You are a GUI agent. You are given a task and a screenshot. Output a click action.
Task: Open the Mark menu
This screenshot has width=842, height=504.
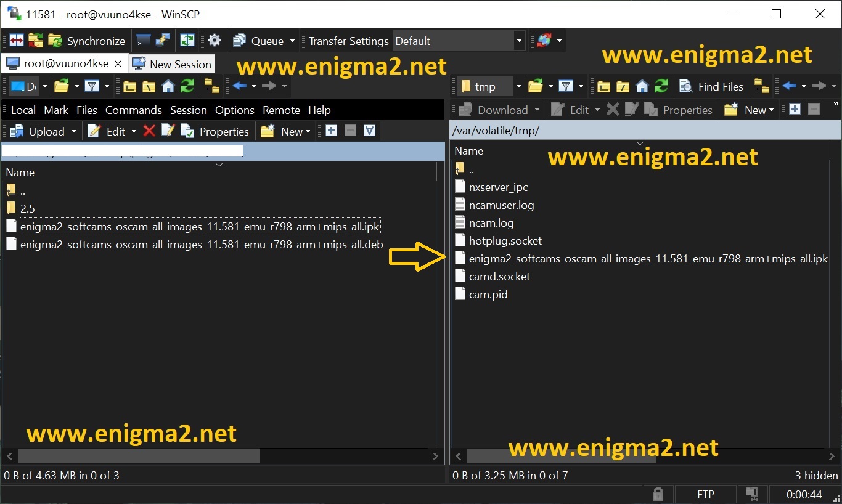(x=56, y=110)
